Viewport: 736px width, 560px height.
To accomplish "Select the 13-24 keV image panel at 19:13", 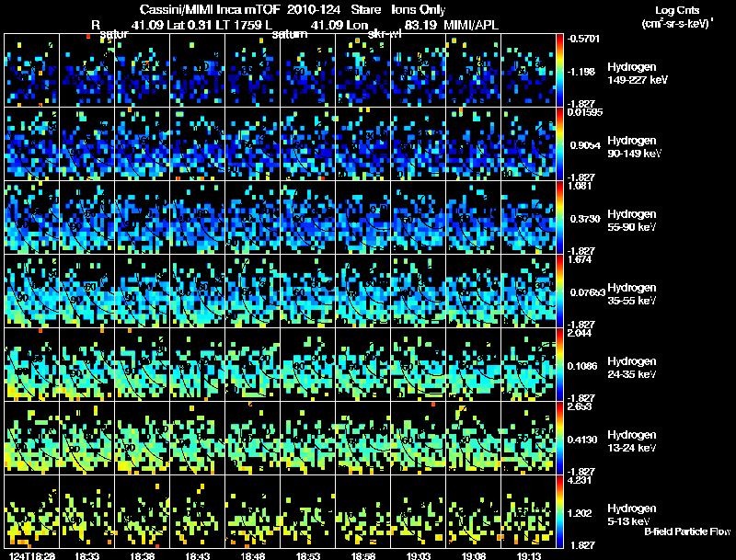I will [528, 439].
